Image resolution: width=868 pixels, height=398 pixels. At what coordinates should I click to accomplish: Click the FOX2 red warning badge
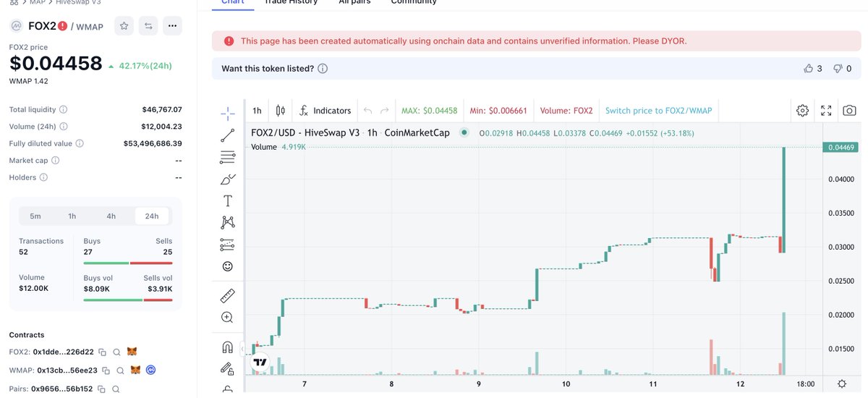coord(63,26)
